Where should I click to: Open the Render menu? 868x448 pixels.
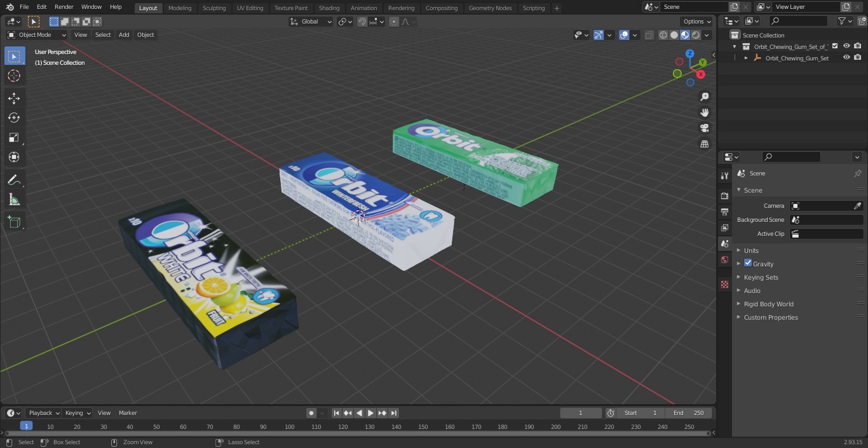coord(64,7)
